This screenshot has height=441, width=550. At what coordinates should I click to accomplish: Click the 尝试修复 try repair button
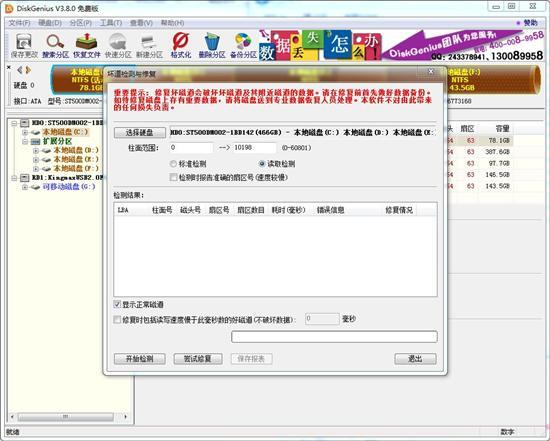(x=198, y=359)
